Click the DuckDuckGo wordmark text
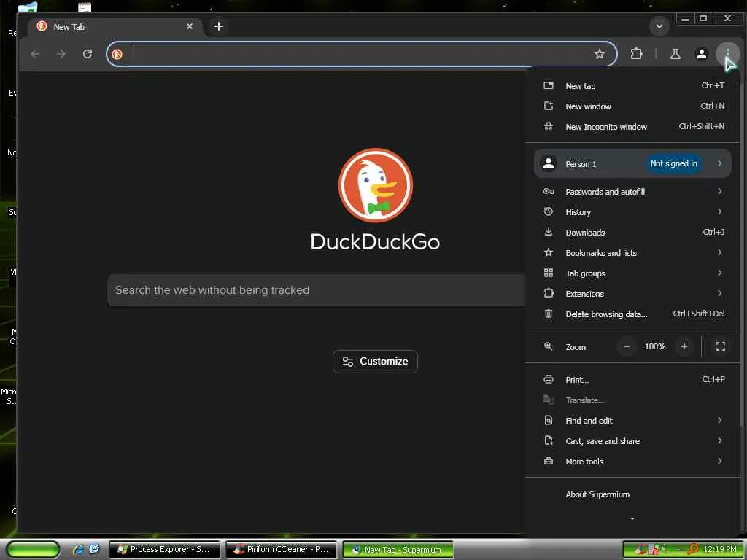Image resolution: width=747 pixels, height=560 pixels. pos(375,242)
